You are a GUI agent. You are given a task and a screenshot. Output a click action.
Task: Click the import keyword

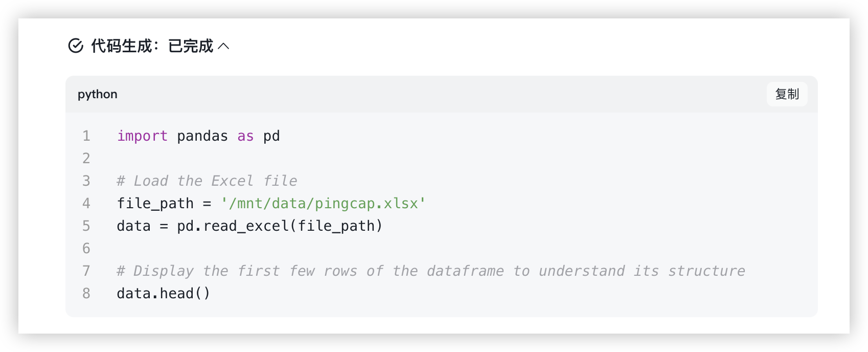click(x=142, y=136)
